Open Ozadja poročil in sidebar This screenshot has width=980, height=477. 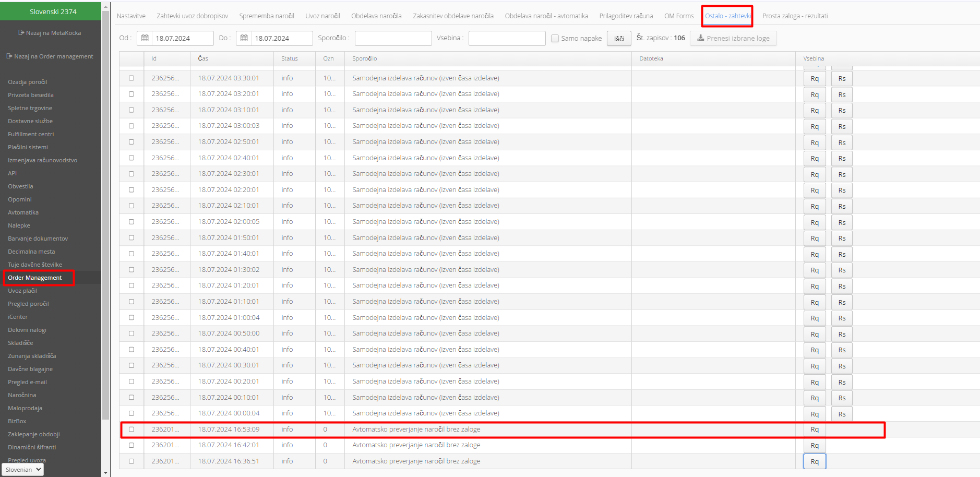(28, 82)
